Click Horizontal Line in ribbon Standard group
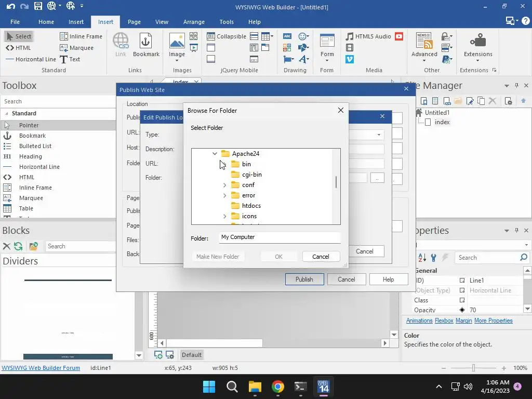This screenshot has width=532, height=399. [31, 59]
